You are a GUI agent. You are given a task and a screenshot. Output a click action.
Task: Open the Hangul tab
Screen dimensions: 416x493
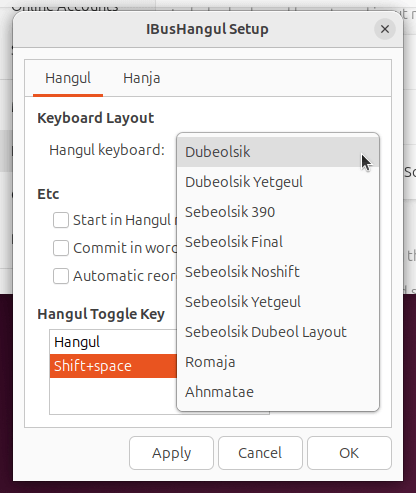(x=68, y=78)
